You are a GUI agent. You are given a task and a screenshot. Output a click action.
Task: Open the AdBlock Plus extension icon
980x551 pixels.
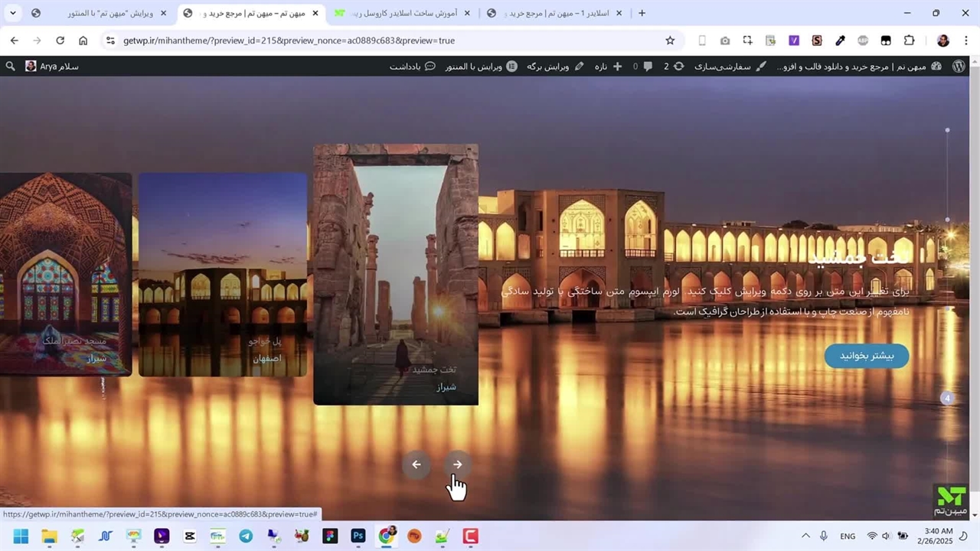tap(863, 41)
